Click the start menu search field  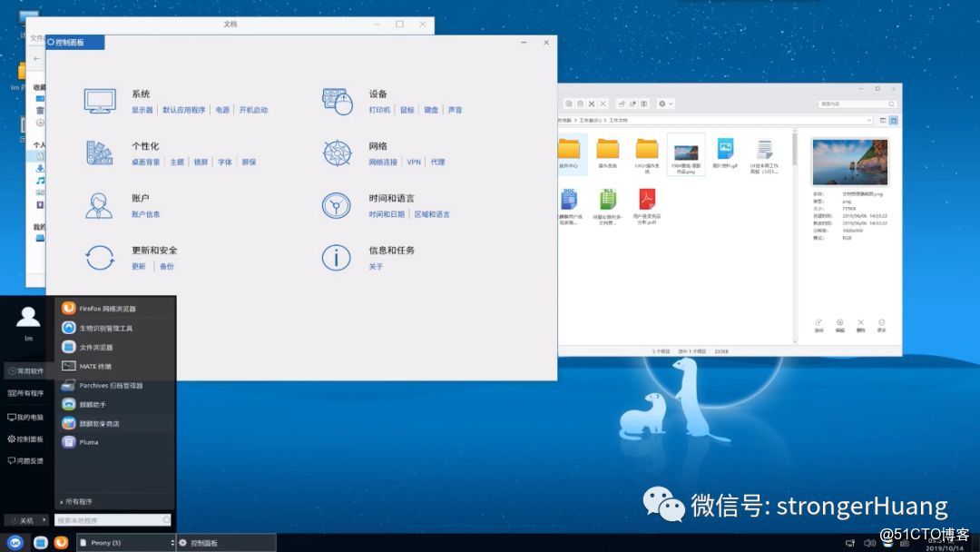[x=113, y=520]
